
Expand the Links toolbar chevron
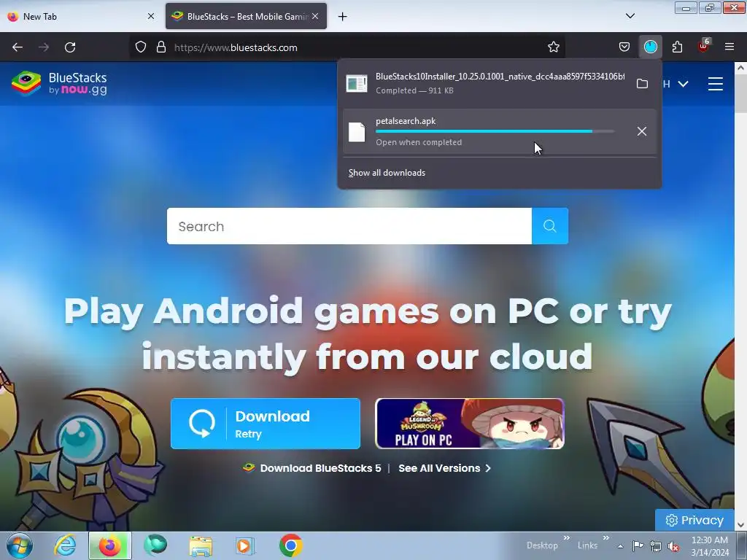point(605,538)
